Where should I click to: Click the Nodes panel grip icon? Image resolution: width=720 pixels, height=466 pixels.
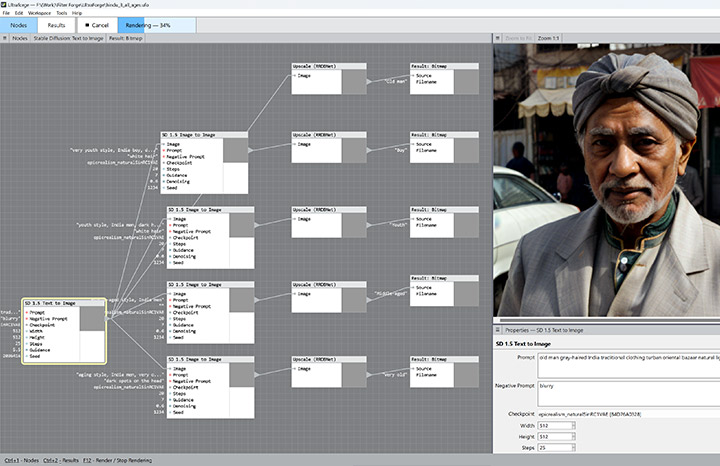coord(4,40)
